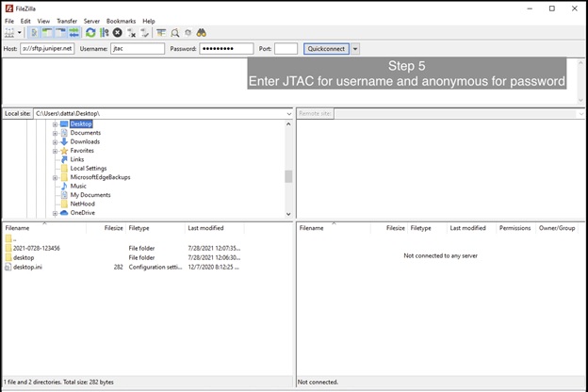This screenshot has width=588, height=392.
Task: Expand the Downloads tree node
Action: point(55,142)
